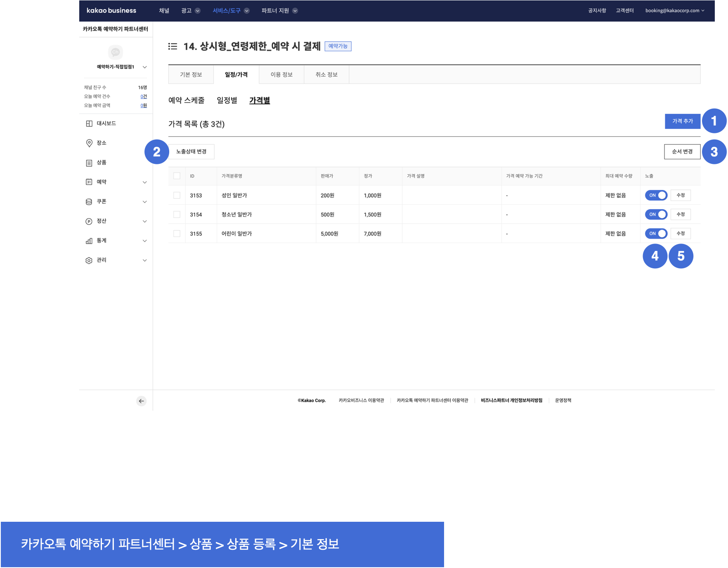Switch to the 이용 정보 tab
This screenshot has width=728, height=568.
point(281,75)
